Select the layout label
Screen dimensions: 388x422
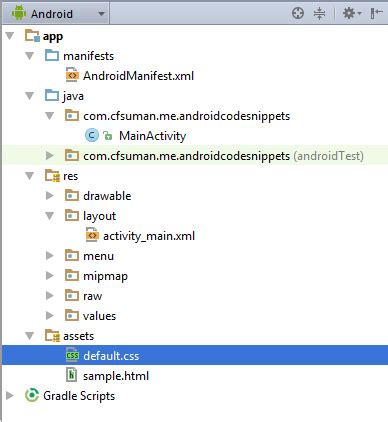[100, 216]
